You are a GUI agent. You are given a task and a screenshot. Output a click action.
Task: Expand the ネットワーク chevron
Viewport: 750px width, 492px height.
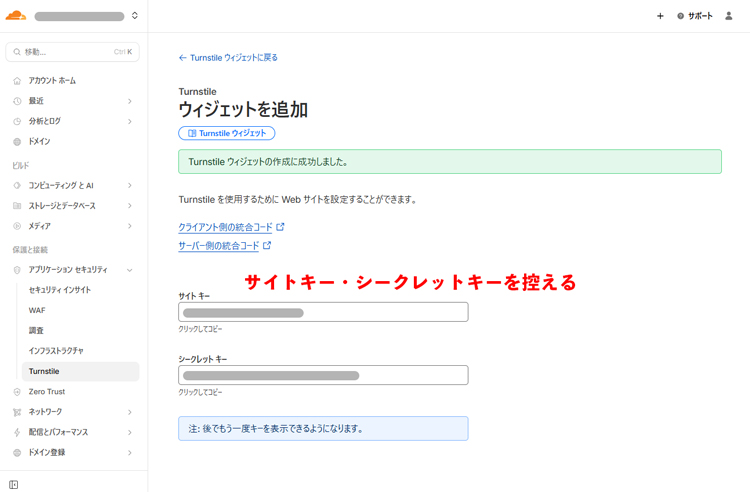(130, 412)
